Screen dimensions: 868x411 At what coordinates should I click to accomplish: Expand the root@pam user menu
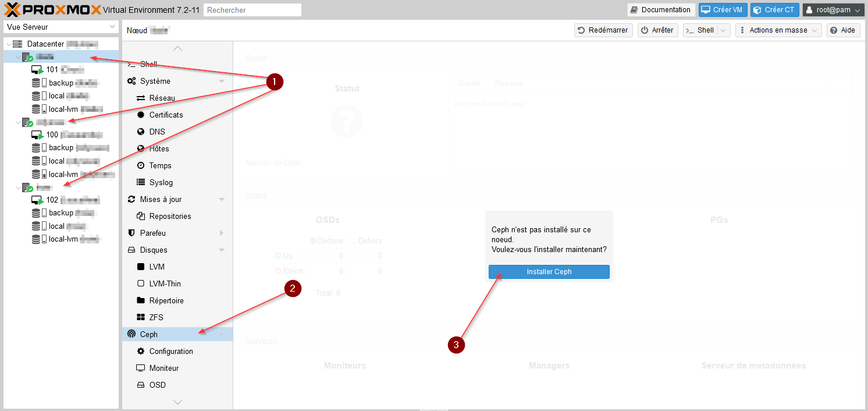click(833, 10)
